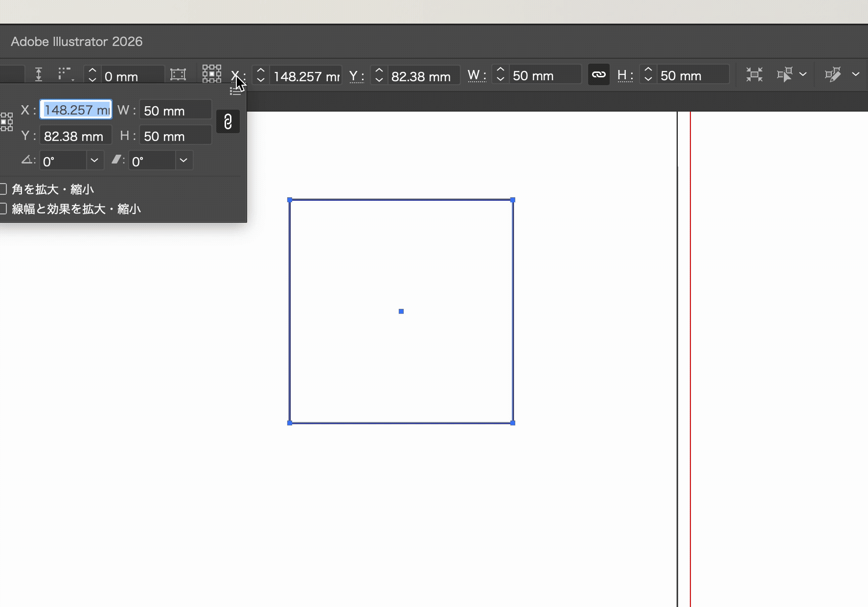Screen dimensions: 868x607
Task: Click the bottom-left anchor of the square
Action: pos(290,423)
